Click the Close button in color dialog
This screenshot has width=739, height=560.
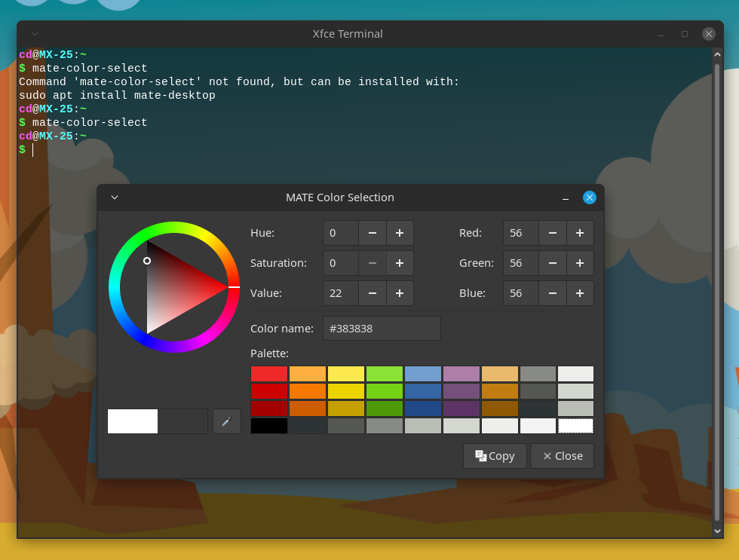pyautogui.click(x=562, y=456)
